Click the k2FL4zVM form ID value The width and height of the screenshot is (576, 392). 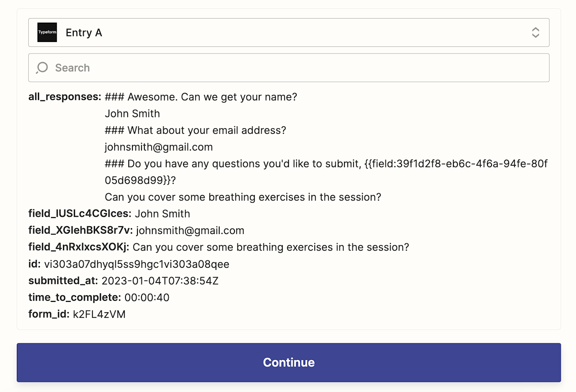[99, 314]
